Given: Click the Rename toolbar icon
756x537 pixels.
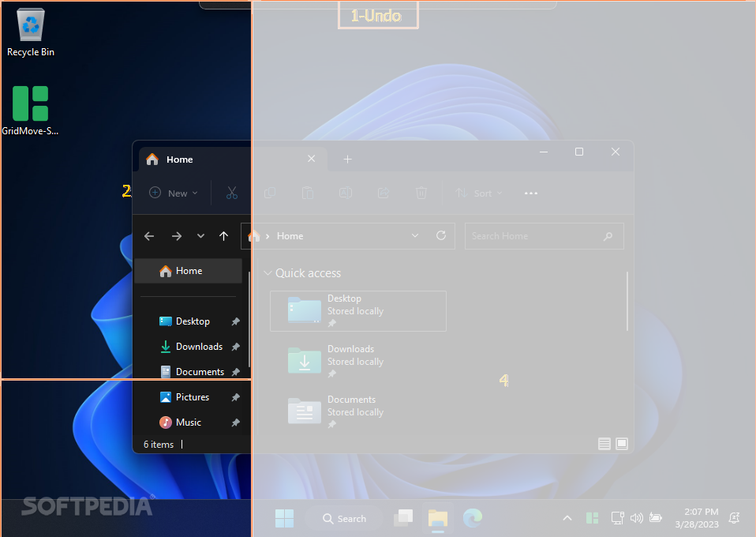Looking at the screenshot, I should pos(346,193).
